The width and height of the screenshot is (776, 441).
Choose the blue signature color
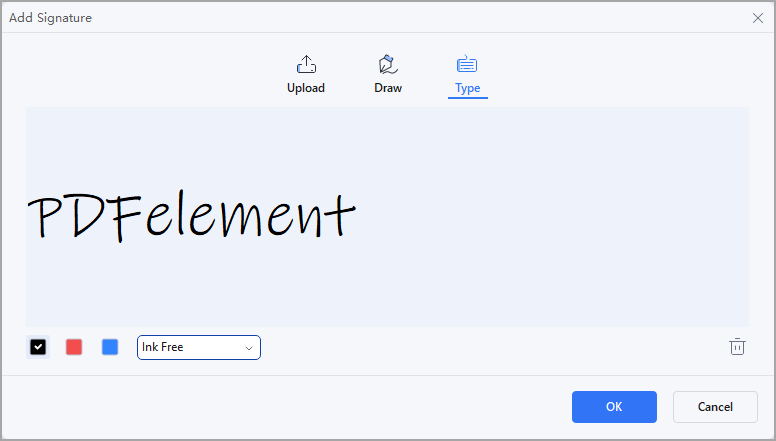110,347
